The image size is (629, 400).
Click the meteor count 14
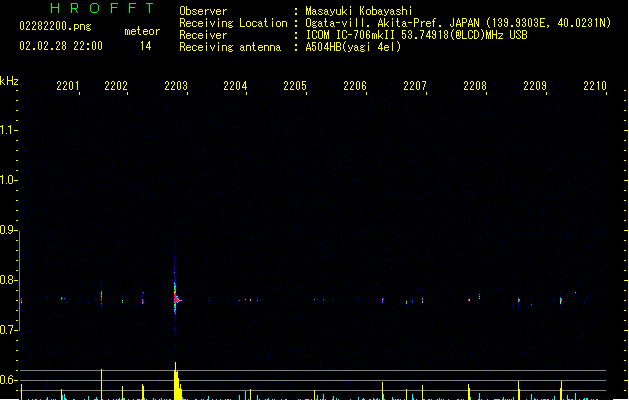click(x=146, y=46)
